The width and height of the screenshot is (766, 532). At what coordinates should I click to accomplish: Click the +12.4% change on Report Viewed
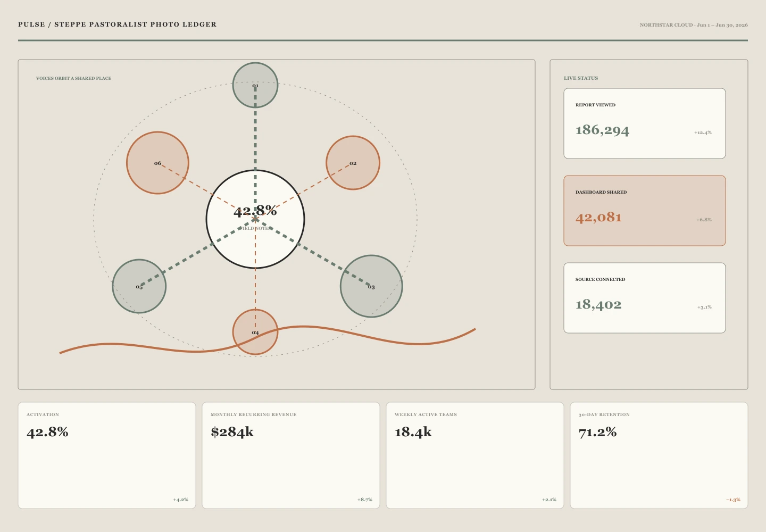703,132
